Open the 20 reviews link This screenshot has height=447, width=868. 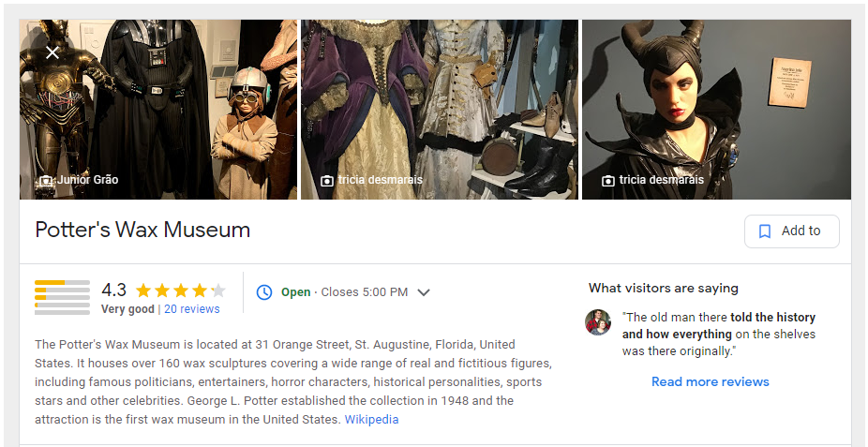[192, 309]
